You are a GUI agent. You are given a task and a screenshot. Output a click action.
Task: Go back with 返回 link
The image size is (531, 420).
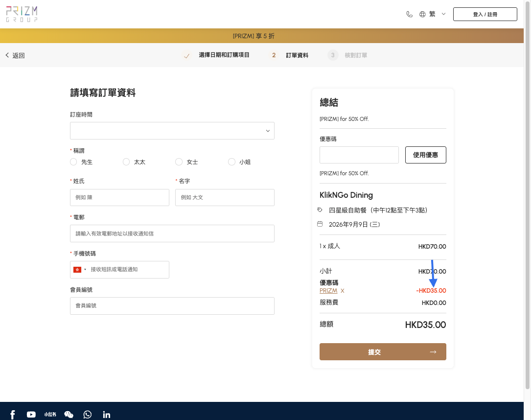point(15,55)
